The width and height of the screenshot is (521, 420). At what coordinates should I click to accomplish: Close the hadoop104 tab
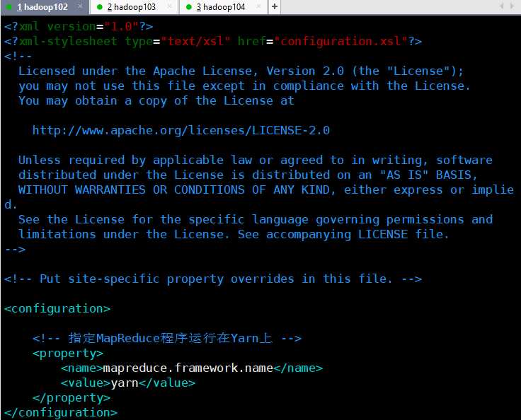258,6
